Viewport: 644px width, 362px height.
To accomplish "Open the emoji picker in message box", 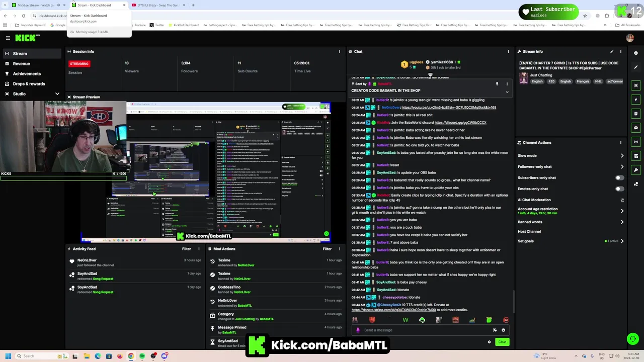I will tap(503, 330).
